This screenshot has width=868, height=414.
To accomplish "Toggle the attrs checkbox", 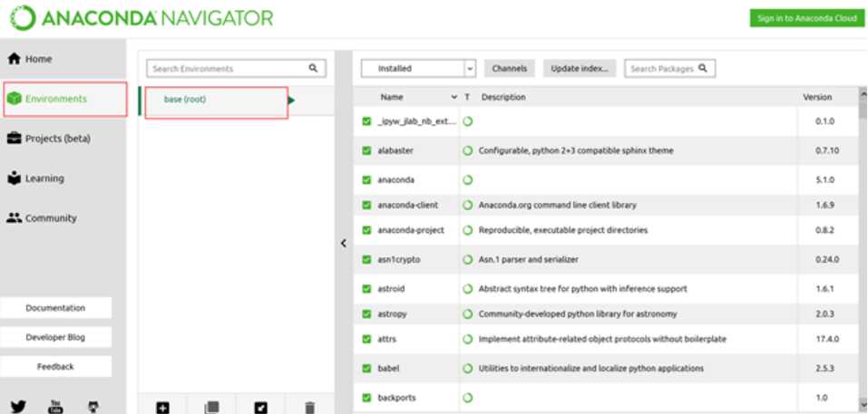I will [x=366, y=339].
